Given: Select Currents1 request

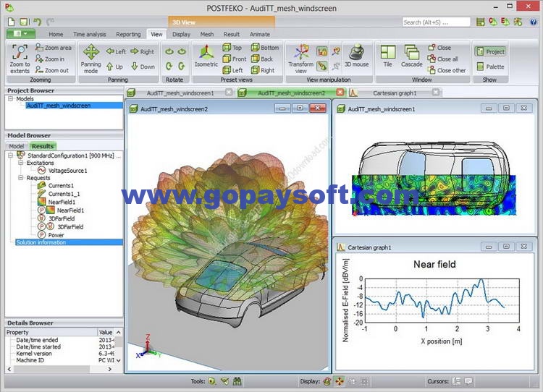Looking at the screenshot, I should click(61, 186).
